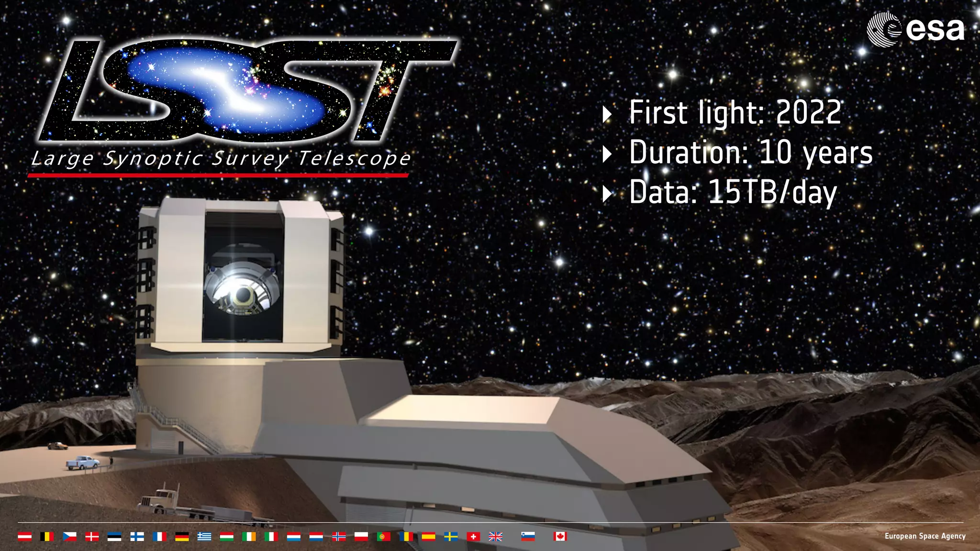
Task: Click the bullet arrow before First light
Action: [607, 114]
